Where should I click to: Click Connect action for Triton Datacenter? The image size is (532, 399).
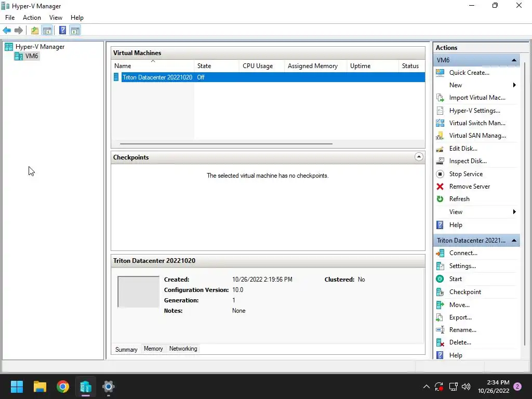pos(463,253)
